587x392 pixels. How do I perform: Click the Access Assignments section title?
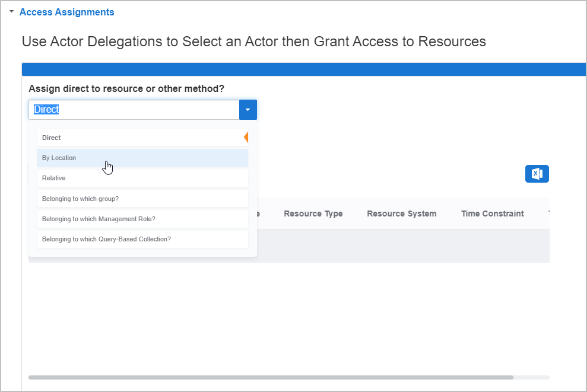66,12
